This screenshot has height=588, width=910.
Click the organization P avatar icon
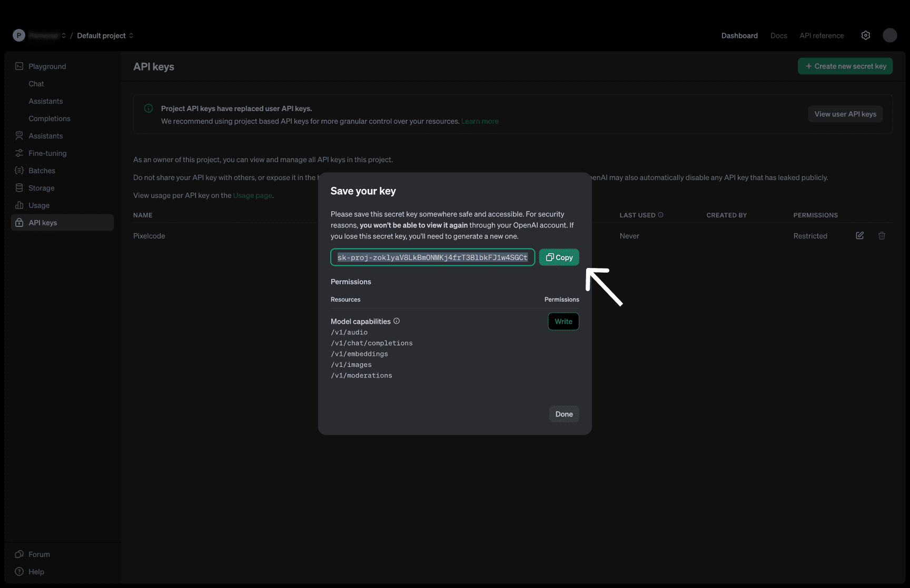click(19, 35)
